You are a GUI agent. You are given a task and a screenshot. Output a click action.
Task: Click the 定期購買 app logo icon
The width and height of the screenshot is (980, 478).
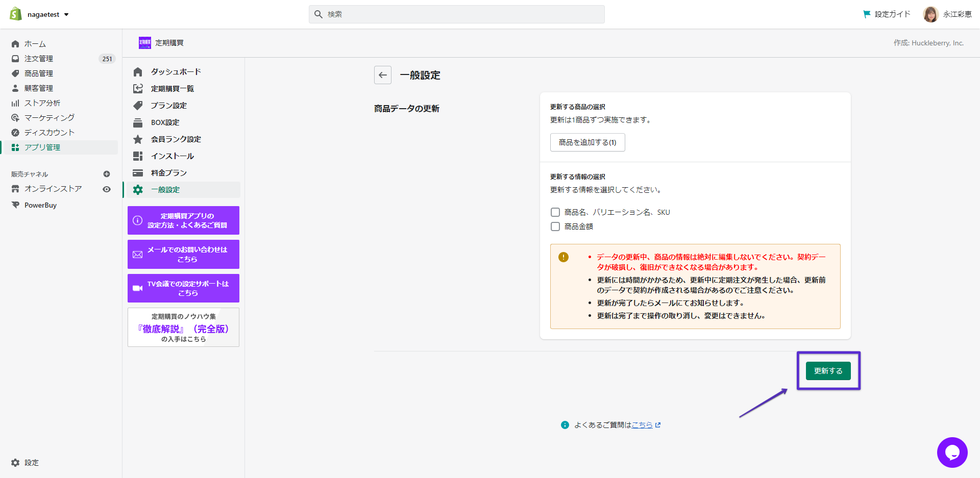(145, 43)
